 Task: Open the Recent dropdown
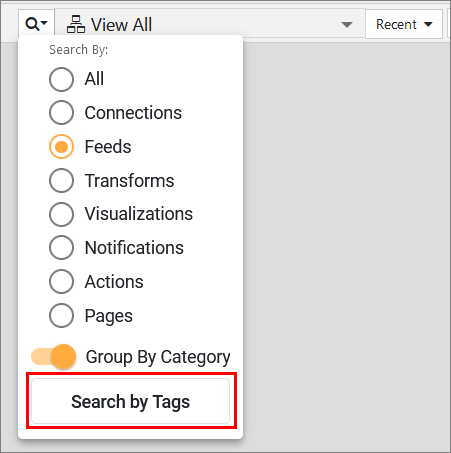tap(404, 24)
